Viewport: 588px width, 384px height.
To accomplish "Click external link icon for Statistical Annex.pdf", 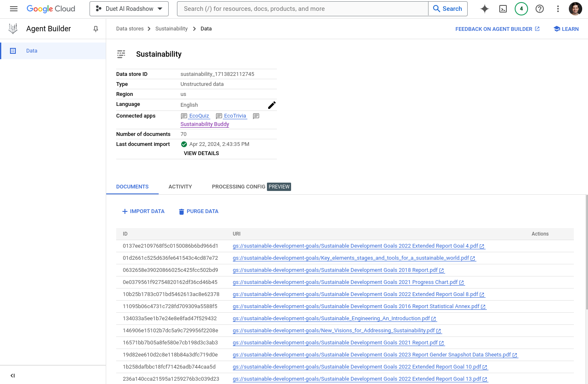I will click(483, 307).
